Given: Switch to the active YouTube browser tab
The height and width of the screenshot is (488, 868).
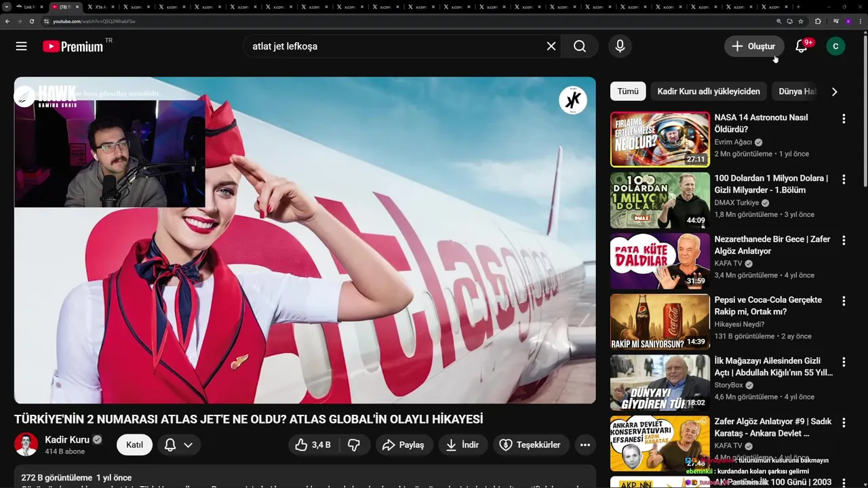Looking at the screenshot, I should [66, 7].
